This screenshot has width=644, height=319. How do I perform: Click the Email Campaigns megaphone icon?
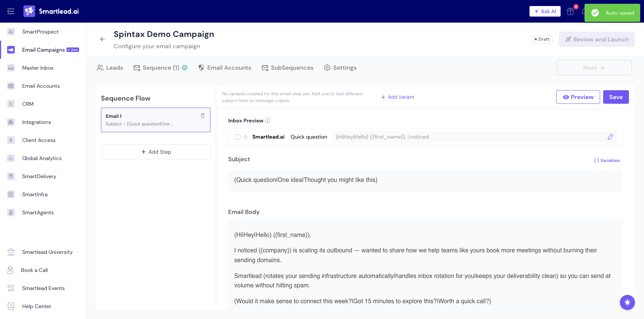coord(11,50)
